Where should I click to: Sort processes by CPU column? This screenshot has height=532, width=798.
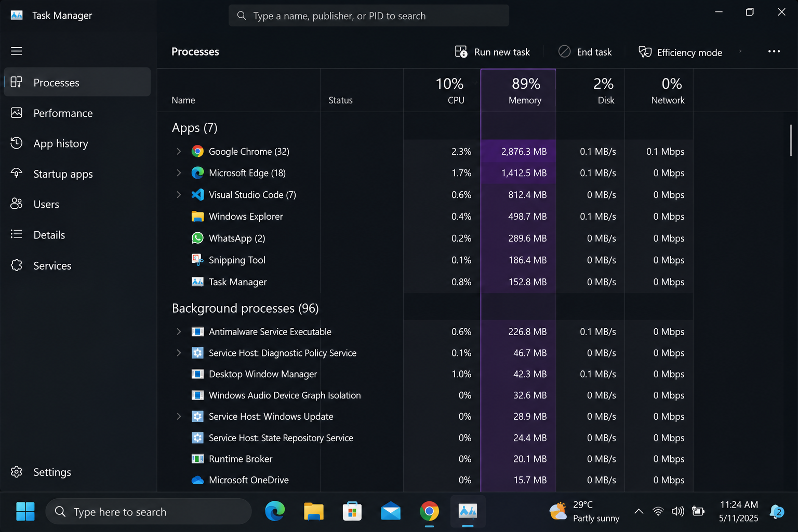coord(442,90)
